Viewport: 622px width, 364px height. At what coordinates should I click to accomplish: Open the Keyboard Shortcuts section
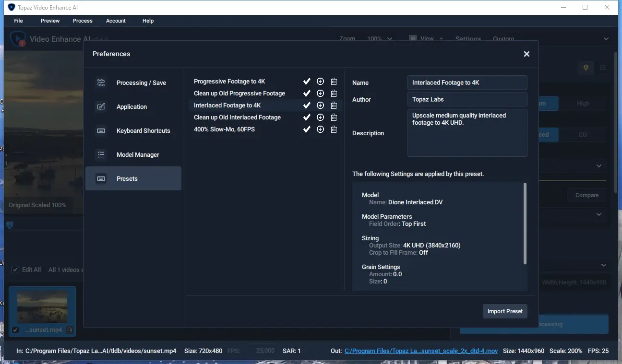(x=133, y=131)
